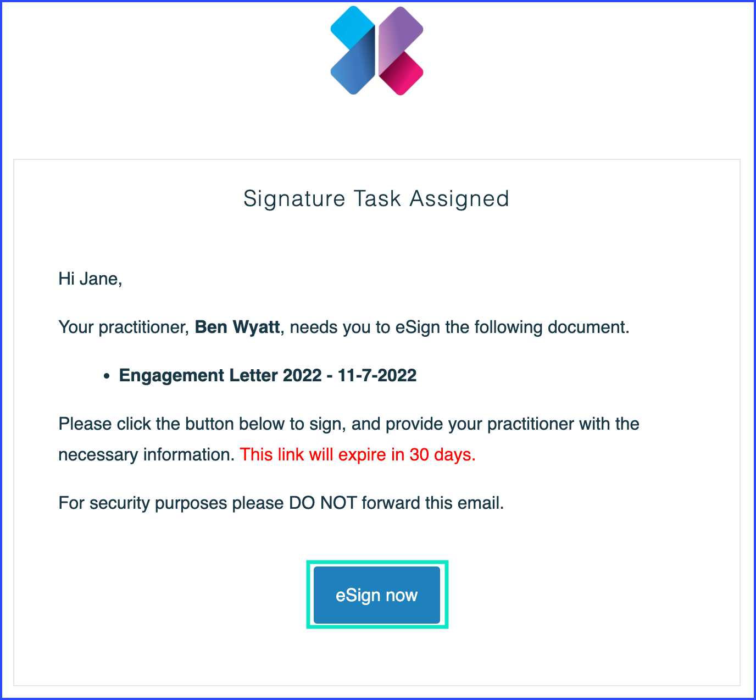Click the 30 days text
756x700 pixels.
[x=442, y=455]
